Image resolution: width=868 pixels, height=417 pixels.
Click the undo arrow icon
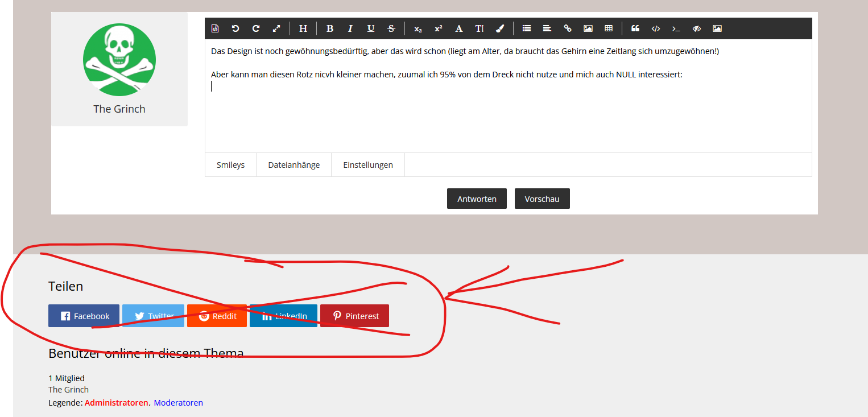pyautogui.click(x=235, y=28)
